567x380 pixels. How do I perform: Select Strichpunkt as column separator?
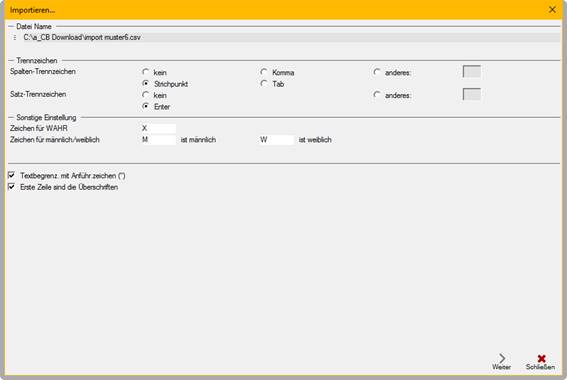(x=146, y=84)
